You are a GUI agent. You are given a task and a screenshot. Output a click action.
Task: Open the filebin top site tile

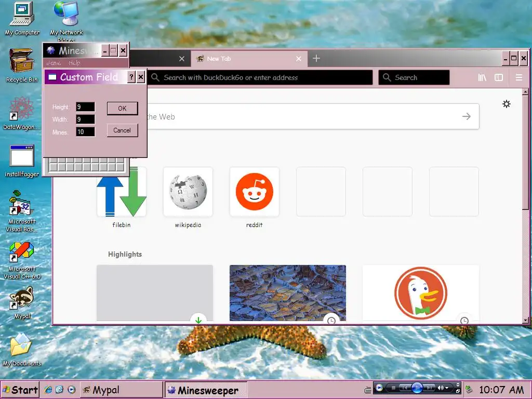pyautogui.click(x=122, y=197)
